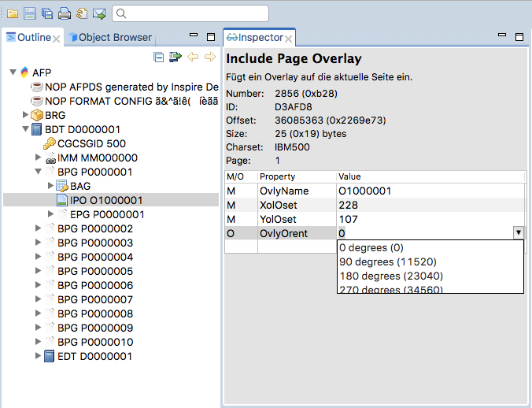Click the print toolbar icon
This screenshot has height=408, width=532.
(x=64, y=13)
